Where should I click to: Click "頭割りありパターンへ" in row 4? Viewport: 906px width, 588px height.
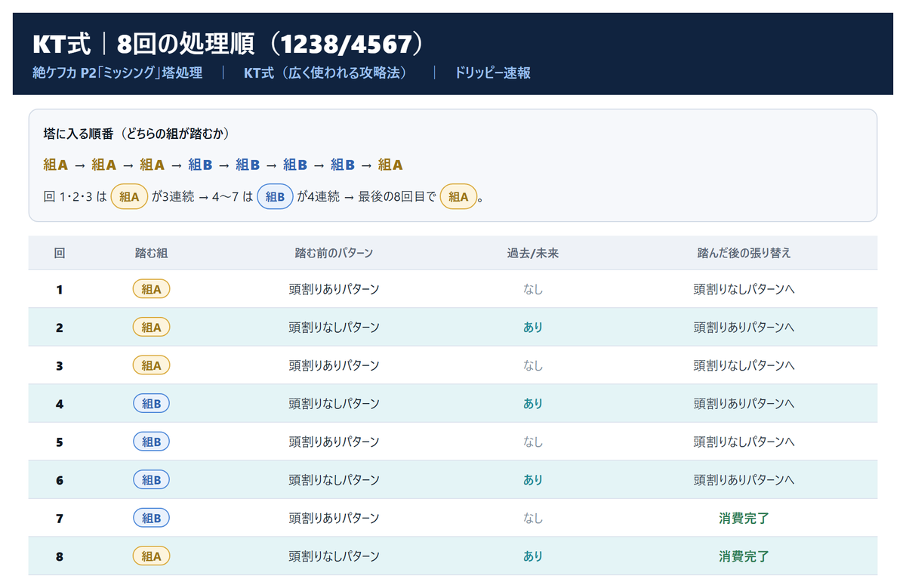click(744, 404)
